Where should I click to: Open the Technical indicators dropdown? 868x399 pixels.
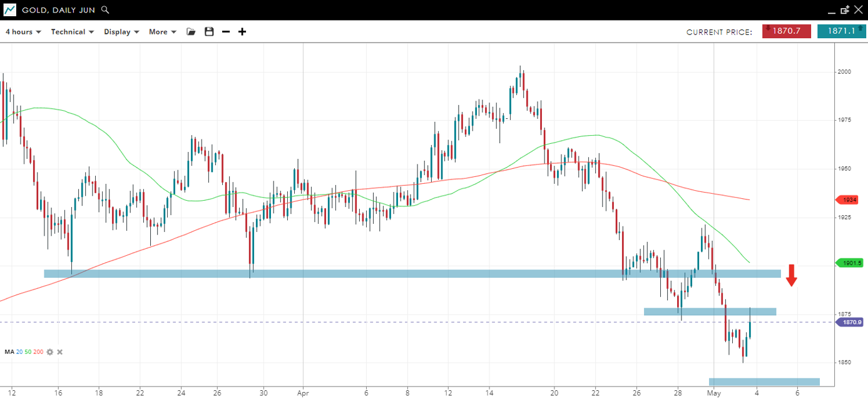point(72,32)
